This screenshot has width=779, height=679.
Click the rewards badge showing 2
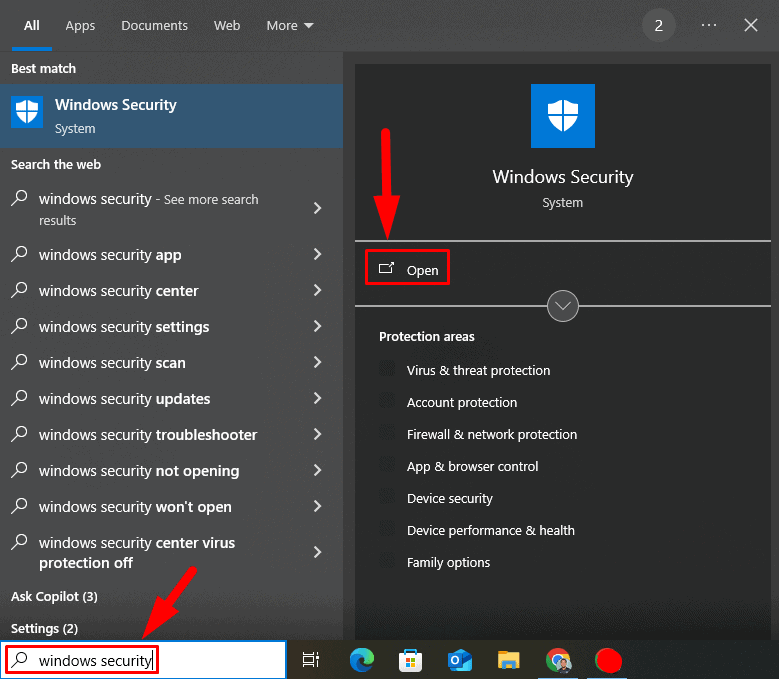tap(658, 25)
